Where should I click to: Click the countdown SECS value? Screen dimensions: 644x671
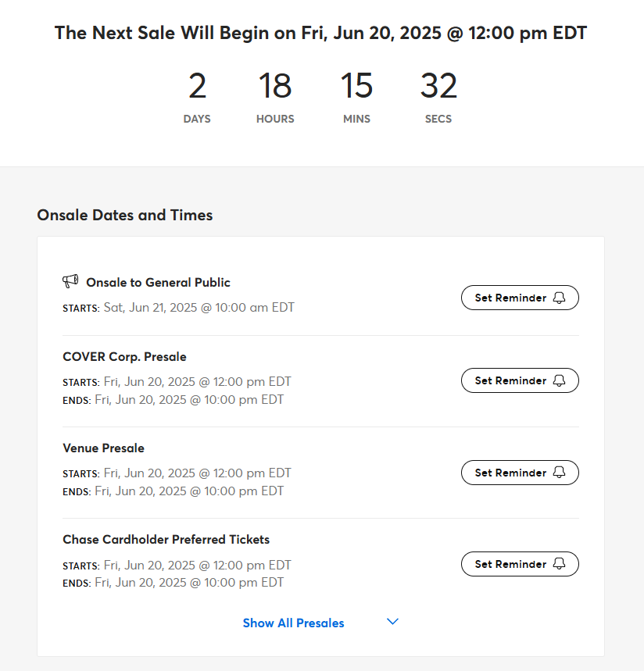(x=438, y=86)
